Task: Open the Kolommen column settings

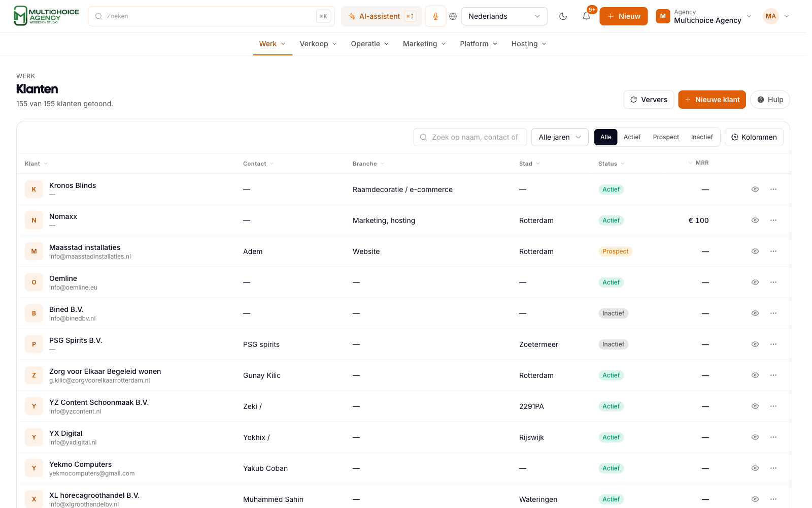Action: click(x=754, y=137)
